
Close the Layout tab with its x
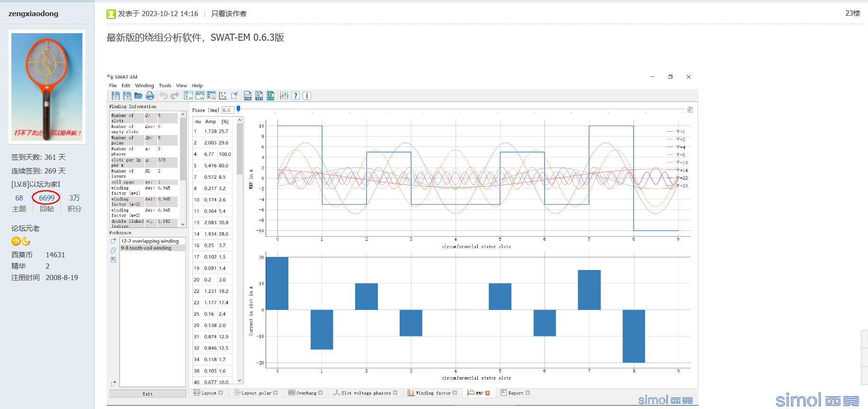coord(221,393)
